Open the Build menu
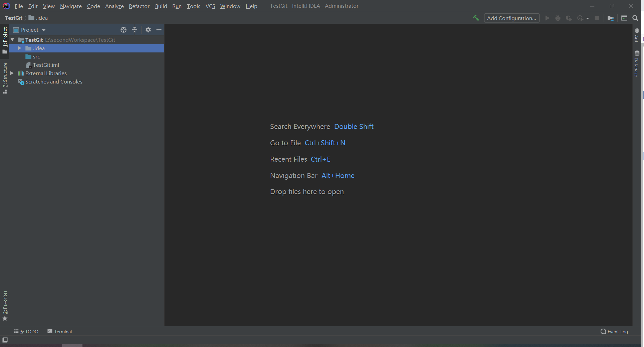 [161, 6]
